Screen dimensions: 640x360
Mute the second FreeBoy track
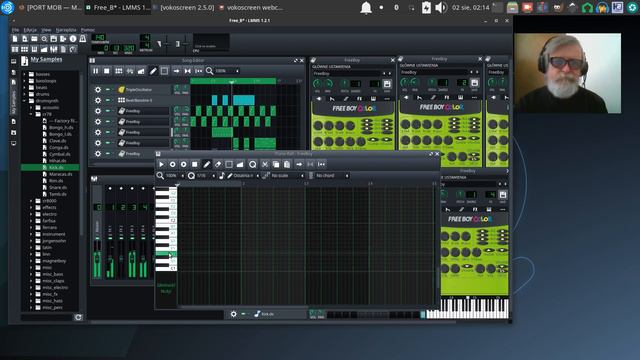pos(108,121)
